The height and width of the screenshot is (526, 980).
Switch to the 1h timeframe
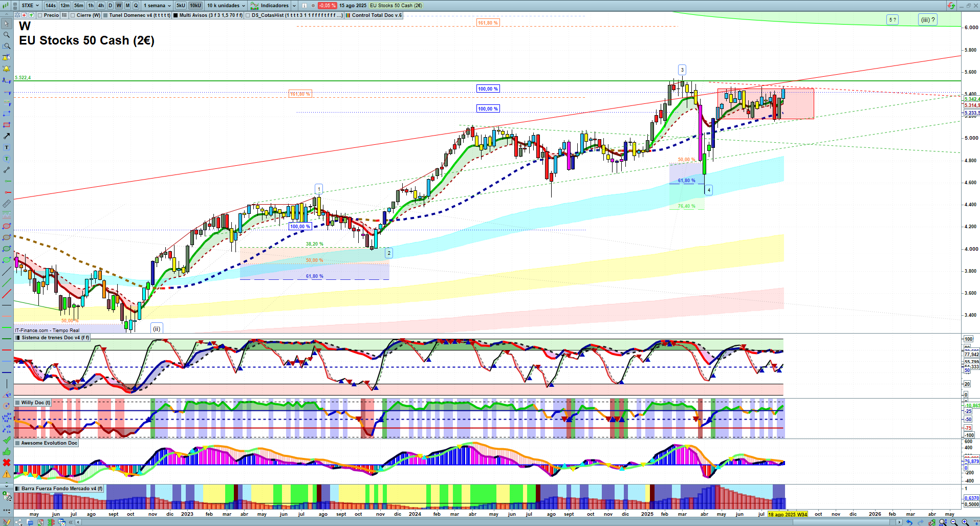tap(91, 6)
